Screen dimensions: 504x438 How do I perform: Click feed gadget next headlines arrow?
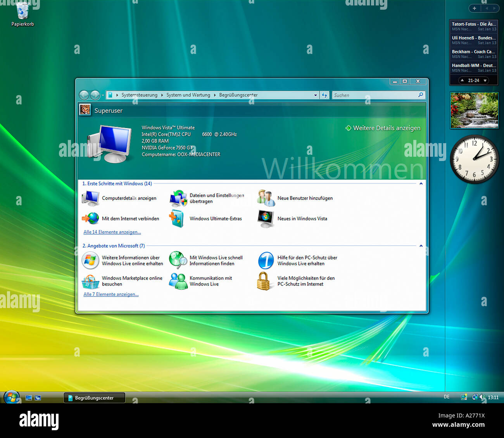tap(485, 80)
